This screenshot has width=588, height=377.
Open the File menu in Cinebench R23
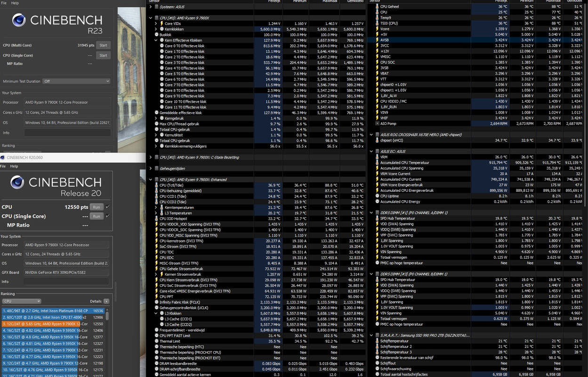(x=3, y=3)
